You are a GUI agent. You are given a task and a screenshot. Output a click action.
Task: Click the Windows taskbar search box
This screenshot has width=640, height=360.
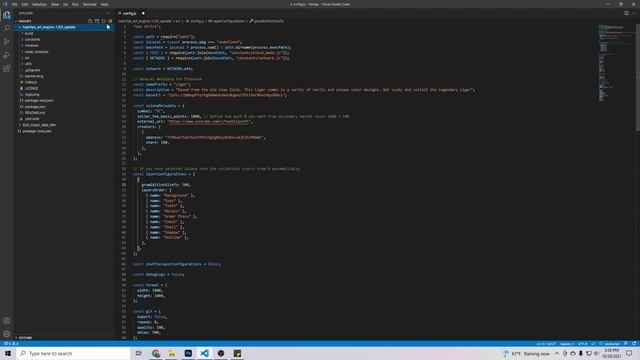73,353
